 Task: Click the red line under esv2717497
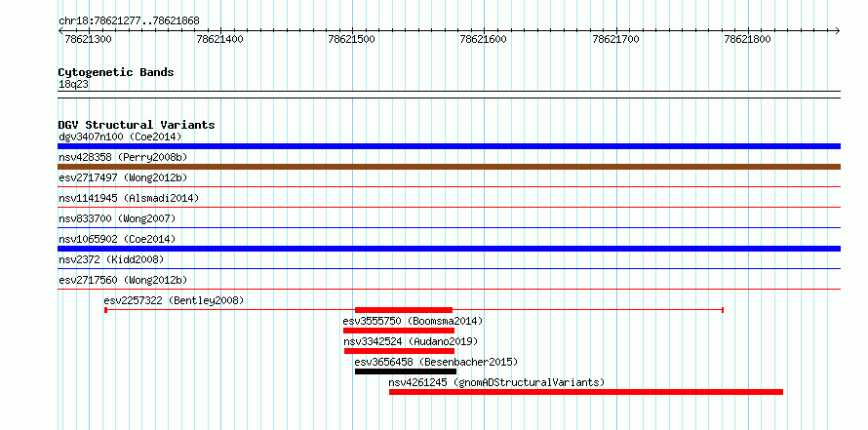click(x=449, y=187)
